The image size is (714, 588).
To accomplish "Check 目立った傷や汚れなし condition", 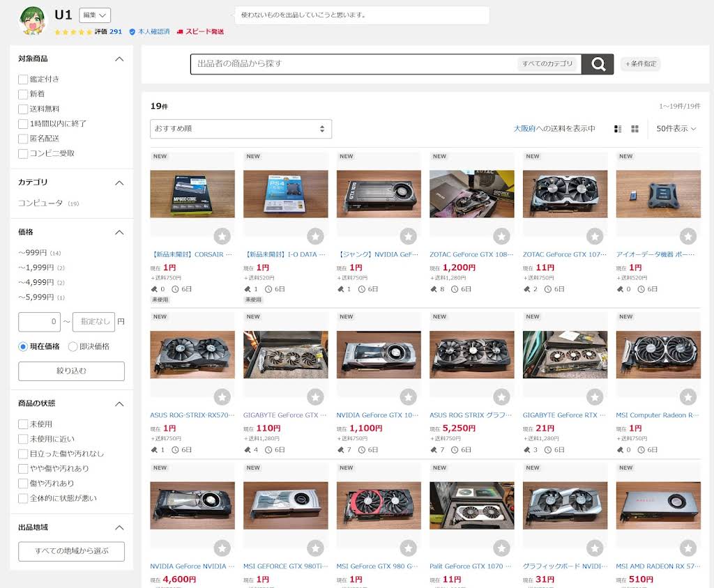I will (x=23, y=454).
